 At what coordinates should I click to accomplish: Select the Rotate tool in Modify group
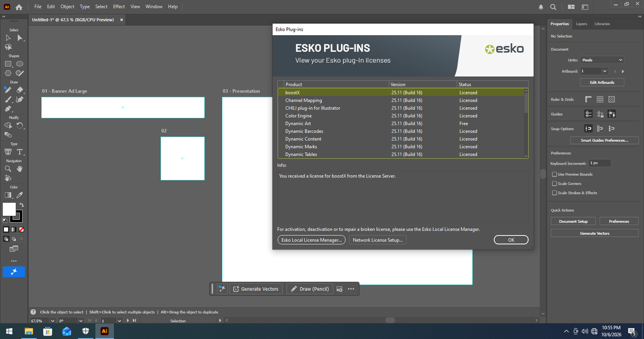(20, 125)
